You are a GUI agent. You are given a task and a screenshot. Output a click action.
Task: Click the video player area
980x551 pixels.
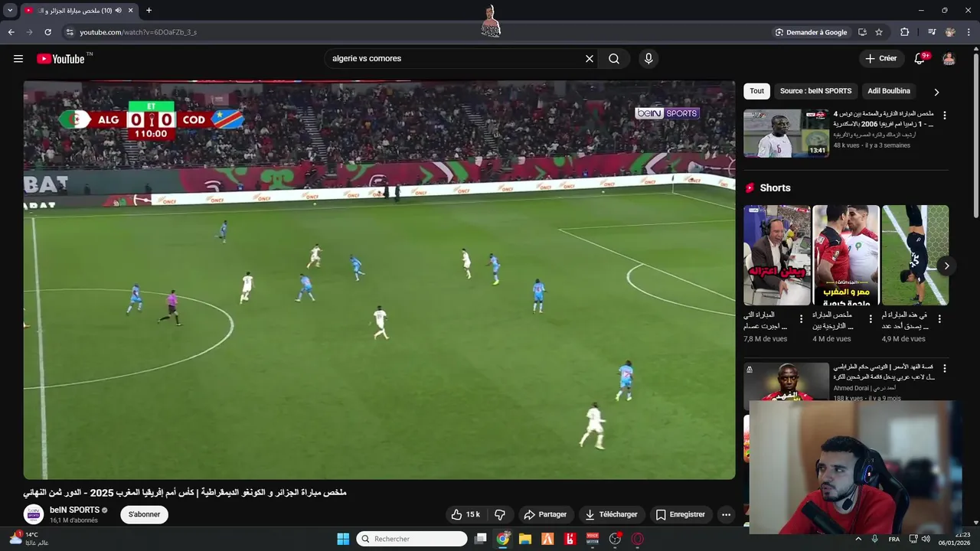pyautogui.click(x=379, y=280)
